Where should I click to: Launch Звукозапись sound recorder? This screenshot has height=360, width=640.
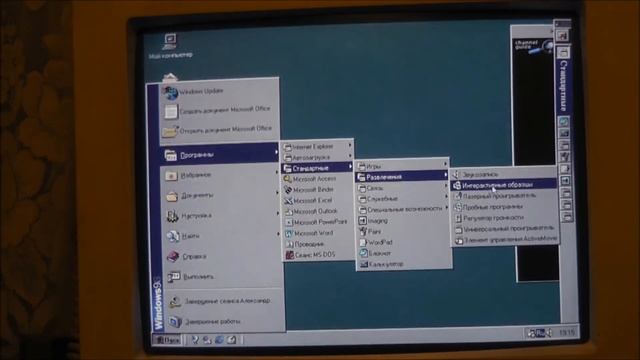coord(504,174)
